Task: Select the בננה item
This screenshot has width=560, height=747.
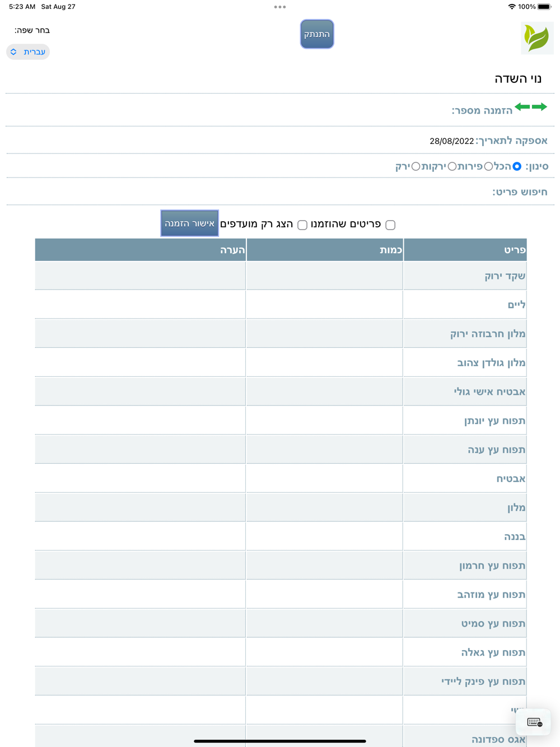Action: click(515, 537)
